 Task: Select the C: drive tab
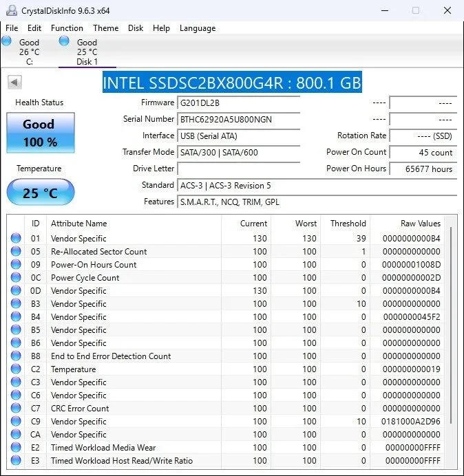pyautogui.click(x=29, y=52)
